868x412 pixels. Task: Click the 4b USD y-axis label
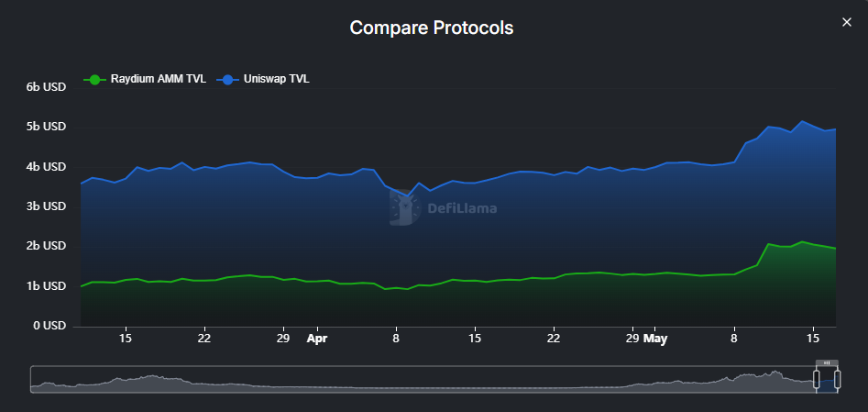click(x=46, y=167)
